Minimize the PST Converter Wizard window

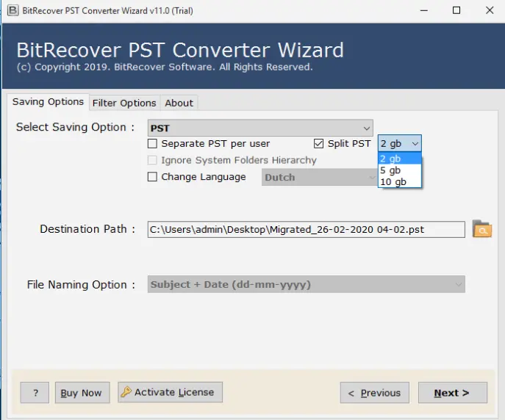click(423, 10)
